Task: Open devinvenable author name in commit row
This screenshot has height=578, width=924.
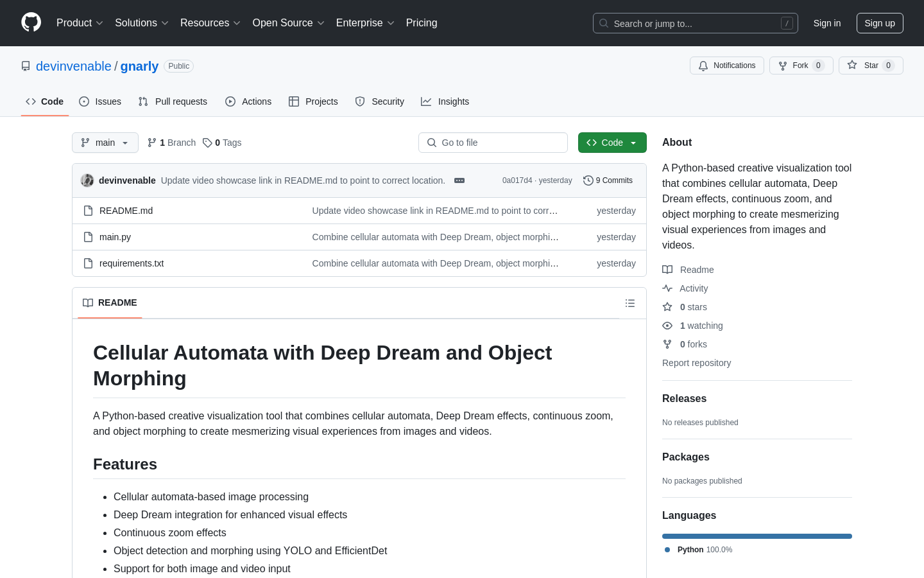Action: [127, 180]
